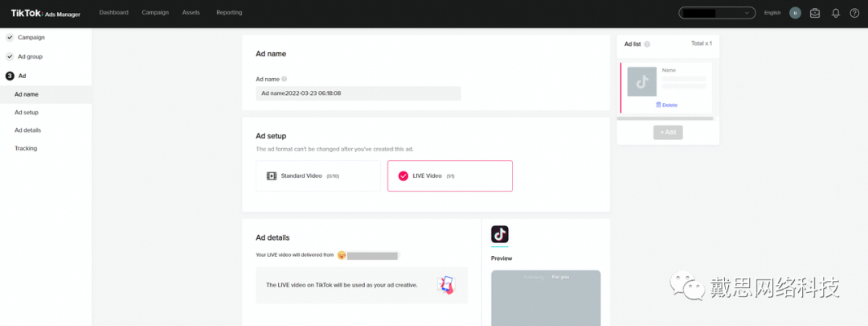Click the + Add button
This screenshot has height=326, width=868.
[668, 133]
